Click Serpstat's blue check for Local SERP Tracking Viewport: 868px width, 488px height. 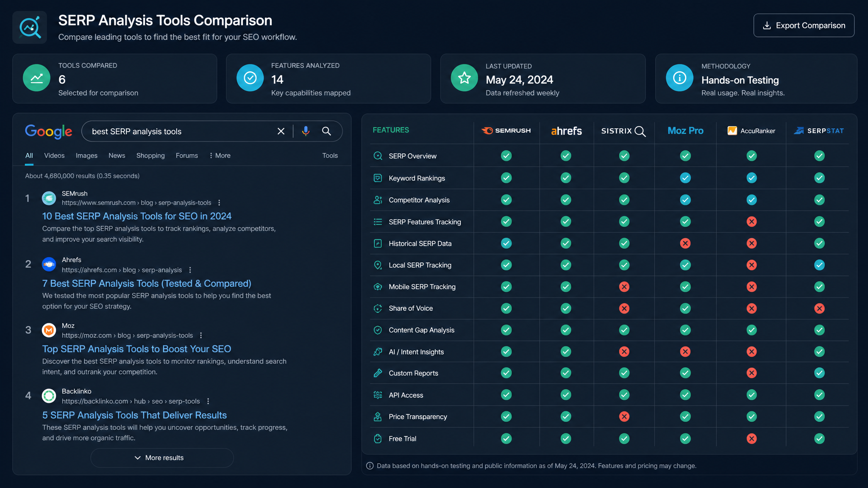(819, 265)
